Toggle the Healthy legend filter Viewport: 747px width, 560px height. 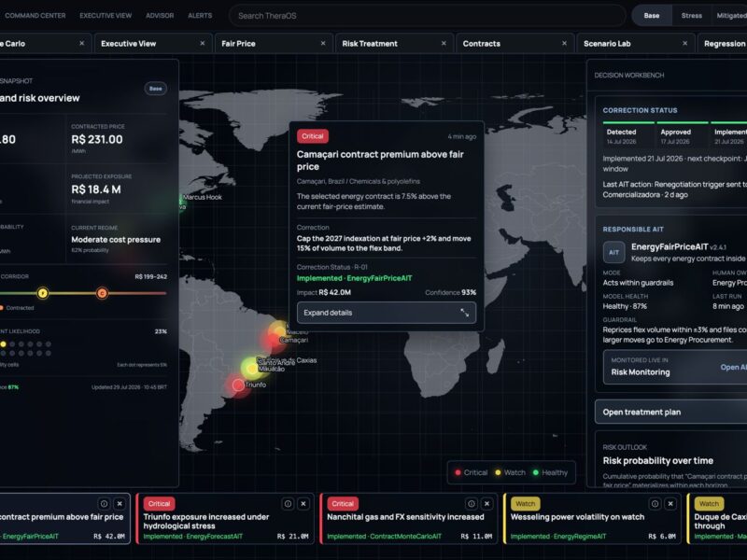[550, 472]
